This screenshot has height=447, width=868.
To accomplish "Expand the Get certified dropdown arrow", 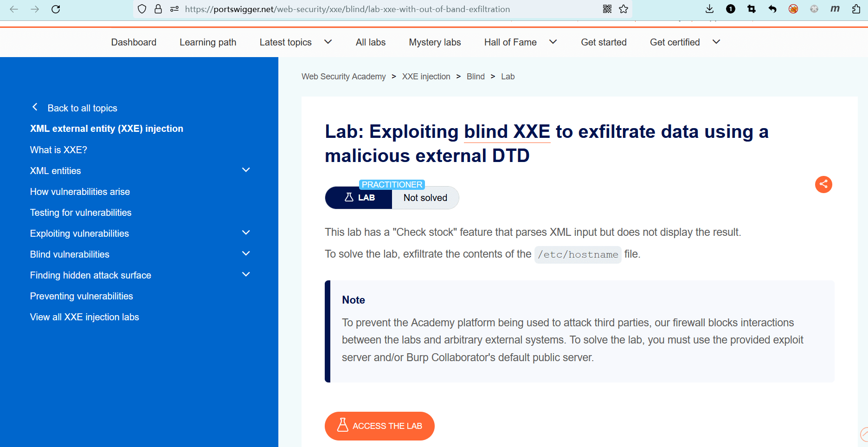I will [x=716, y=42].
